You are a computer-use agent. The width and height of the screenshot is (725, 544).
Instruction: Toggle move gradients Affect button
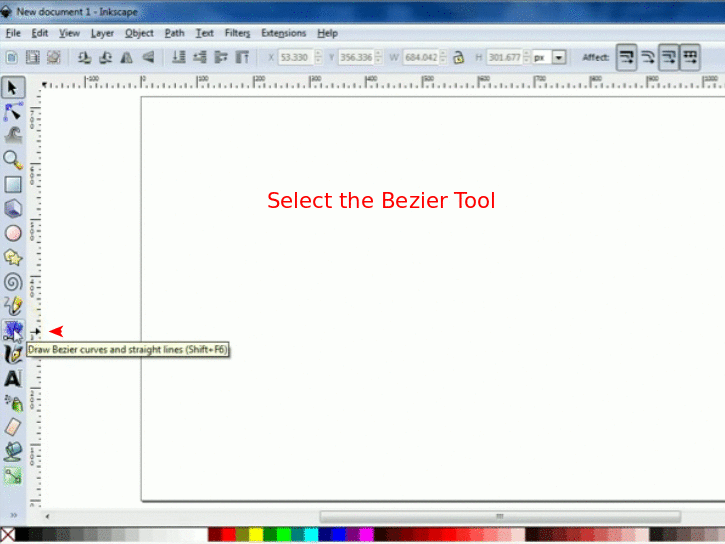tap(669, 57)
